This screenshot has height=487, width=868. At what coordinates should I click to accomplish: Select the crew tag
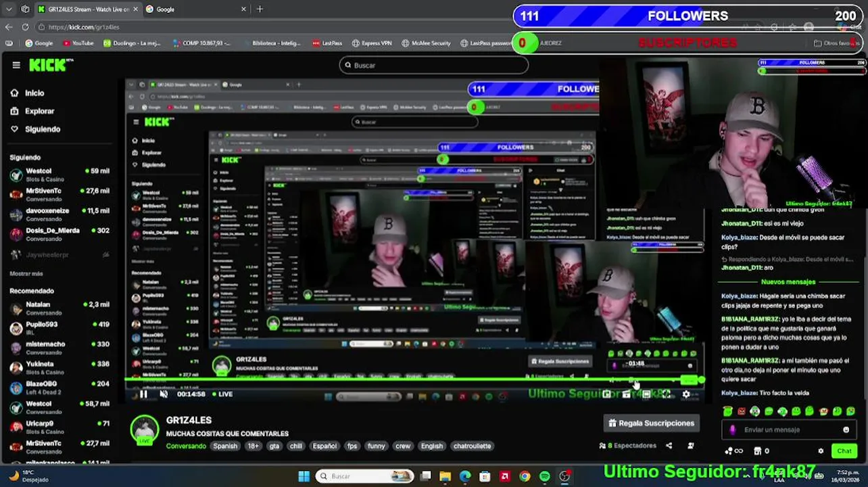(x=403, y=446)
